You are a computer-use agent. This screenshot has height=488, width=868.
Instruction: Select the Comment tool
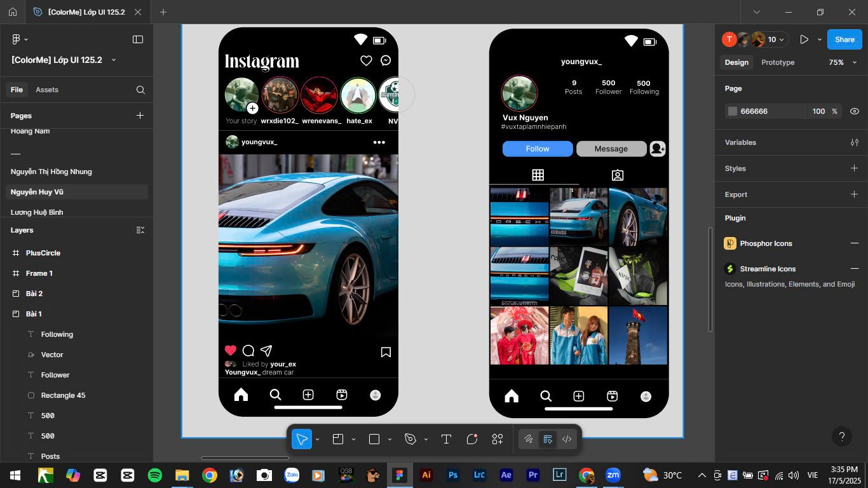pos(471,439)
